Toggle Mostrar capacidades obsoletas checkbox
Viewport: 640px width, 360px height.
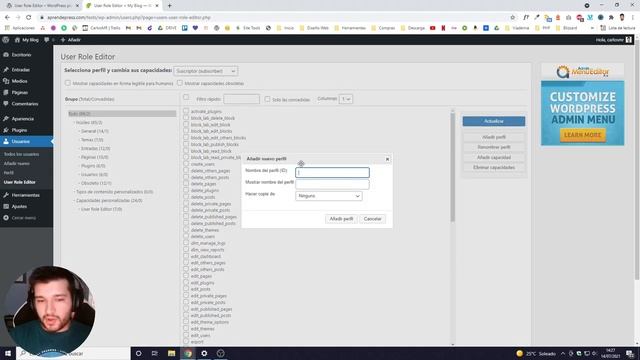180,83
